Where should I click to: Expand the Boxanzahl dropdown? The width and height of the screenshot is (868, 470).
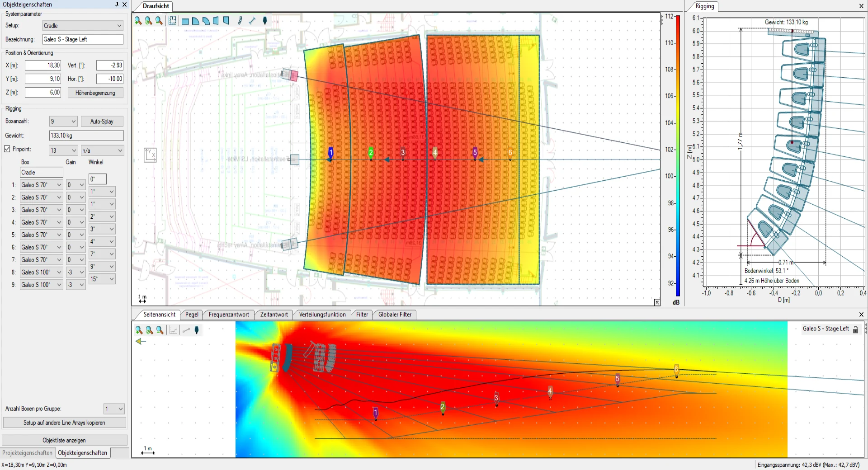click(x=63, y=122)
